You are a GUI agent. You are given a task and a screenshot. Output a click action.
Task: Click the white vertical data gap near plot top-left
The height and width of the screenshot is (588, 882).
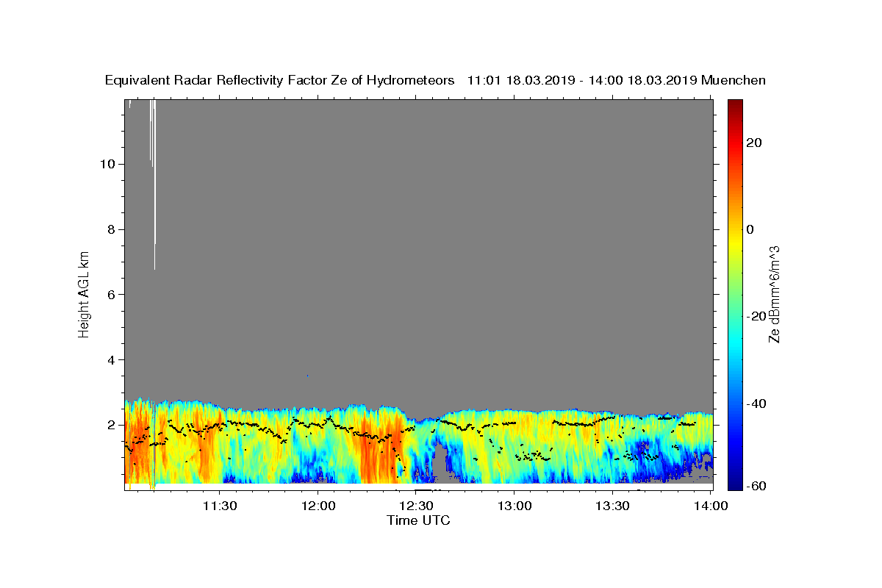154,184
